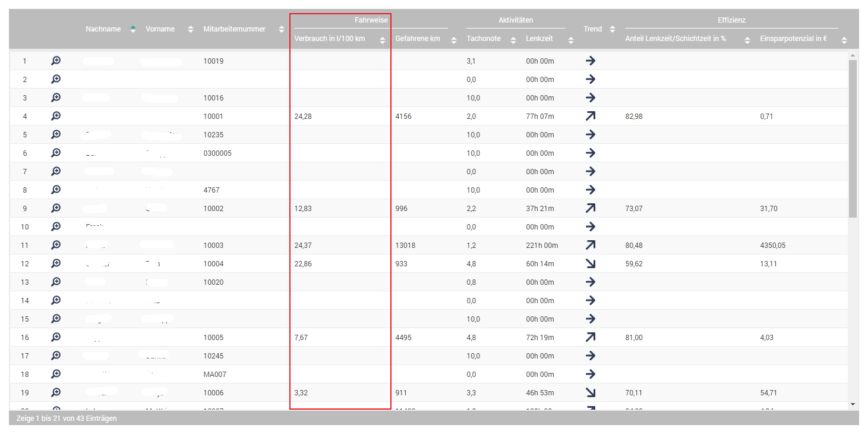Click the Lenkzeit column header
Image resolution: width=868 pixels, height=434 pixels.
[539, 39]
